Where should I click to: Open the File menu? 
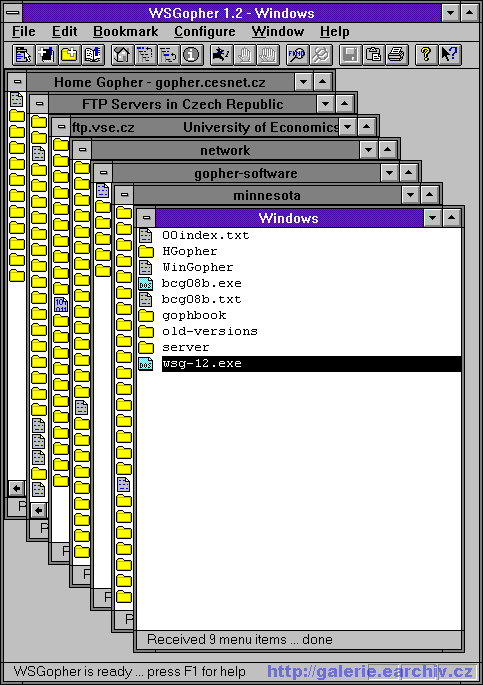point(24,31)
